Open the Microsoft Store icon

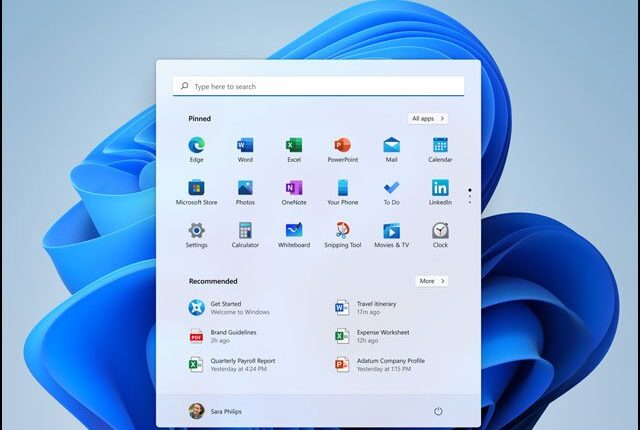click(196, 188)
